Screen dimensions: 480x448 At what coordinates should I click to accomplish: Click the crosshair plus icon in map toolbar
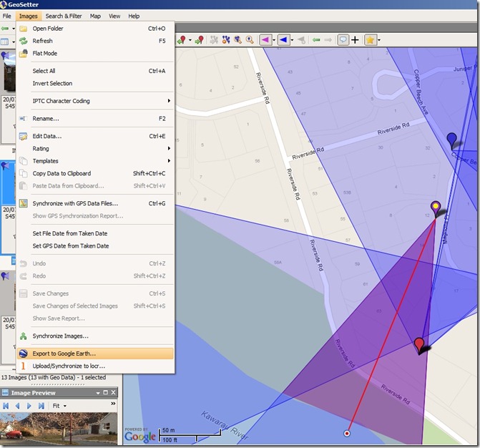[x=355, y=40]
